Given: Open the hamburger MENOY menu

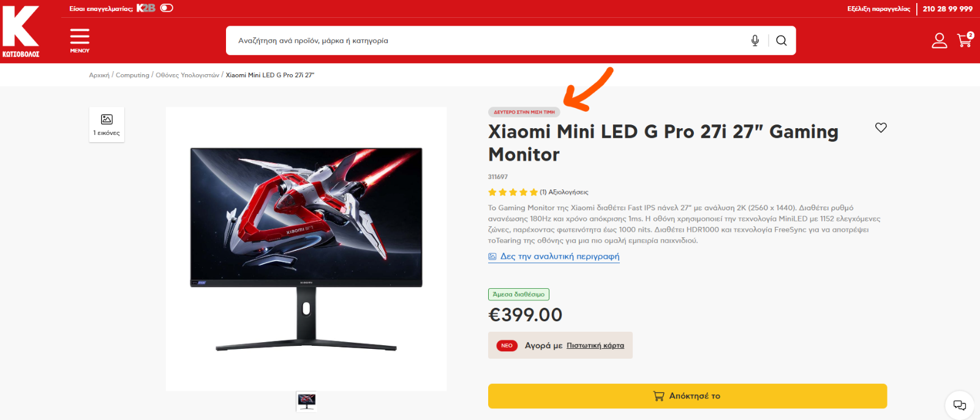Looking at the screenshot, I should pos(80,40).
